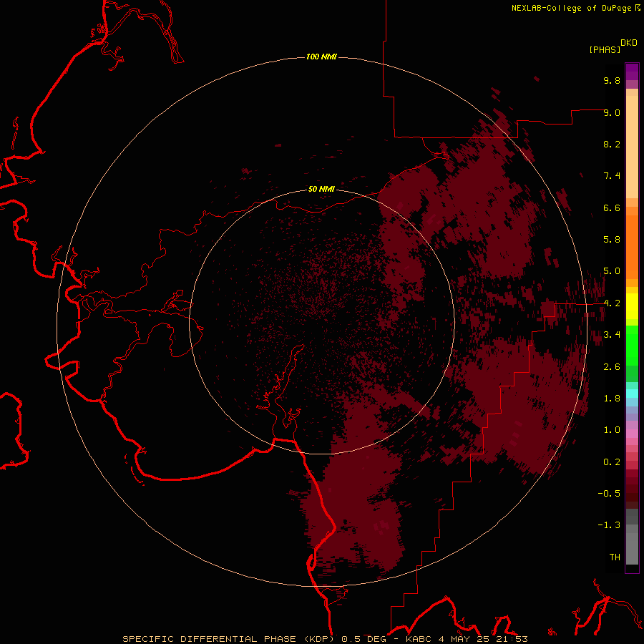Screen dimensions: 644x644
Task: Click the 8.2 color scale value
Action: pos(612,144)
